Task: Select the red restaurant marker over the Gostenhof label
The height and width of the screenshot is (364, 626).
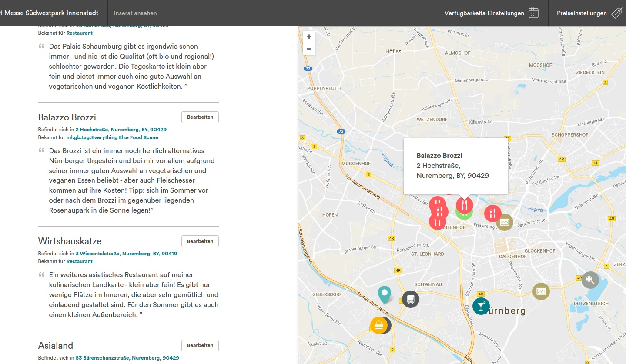Action: point(438,221)
